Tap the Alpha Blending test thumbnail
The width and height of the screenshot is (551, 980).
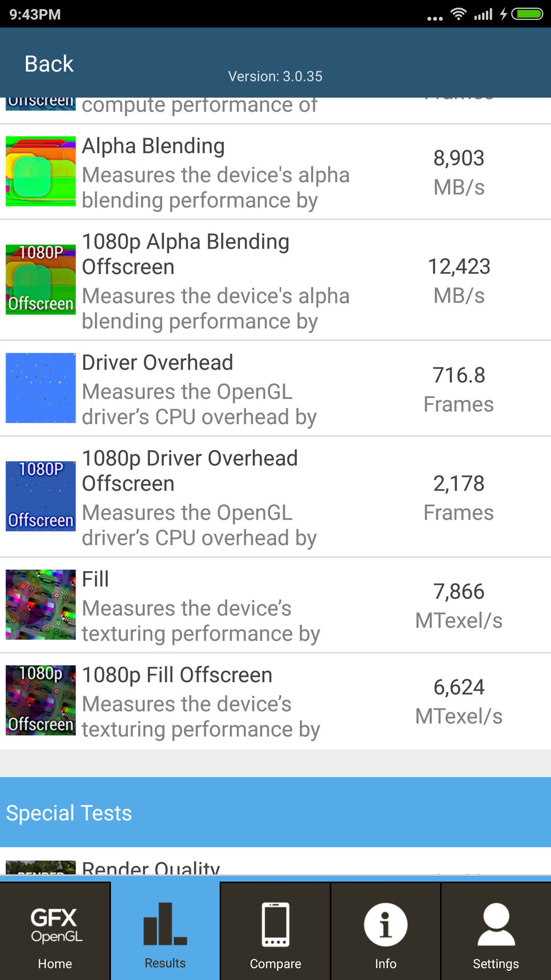[41, 171]
